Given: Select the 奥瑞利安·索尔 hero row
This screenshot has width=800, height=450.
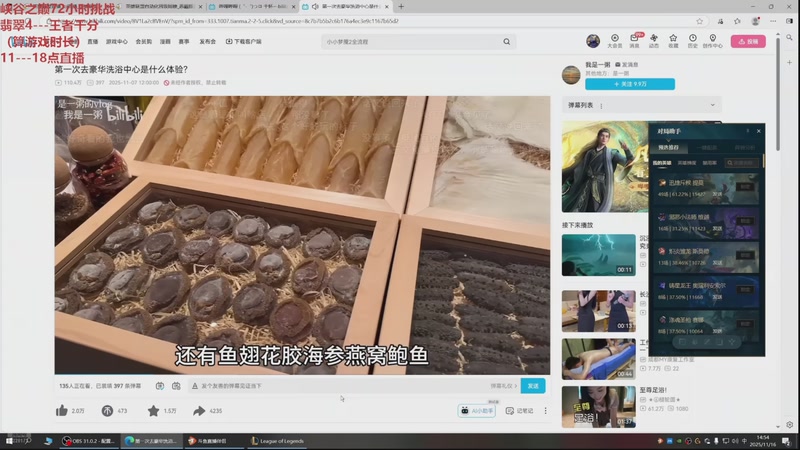Looking at the screenshot, I should point(706,291).
